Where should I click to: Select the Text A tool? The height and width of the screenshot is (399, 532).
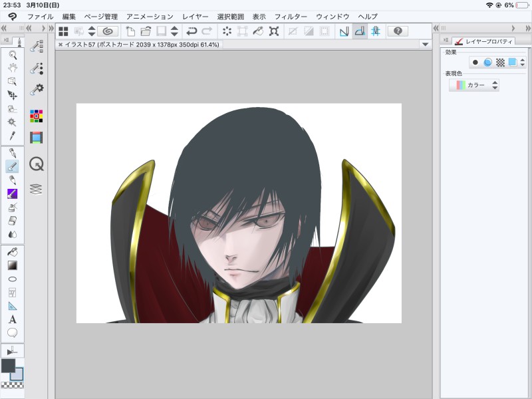(13, 320)
